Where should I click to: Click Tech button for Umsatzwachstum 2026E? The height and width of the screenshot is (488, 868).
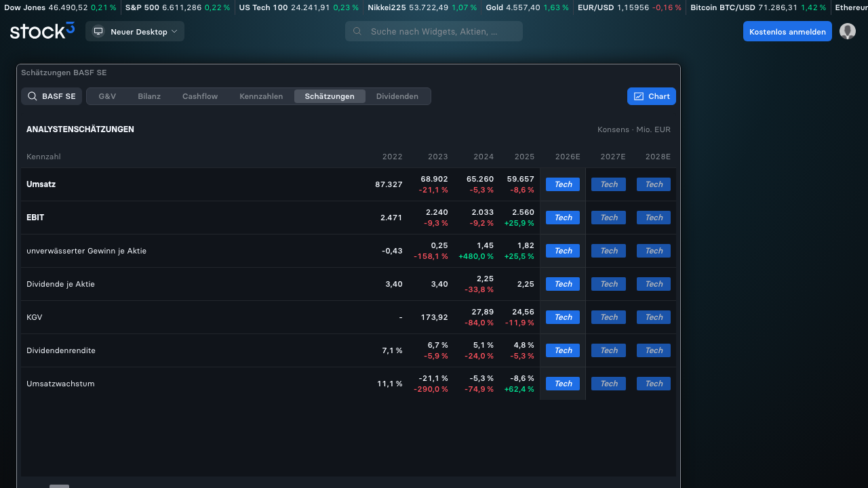tap(563, 384)
